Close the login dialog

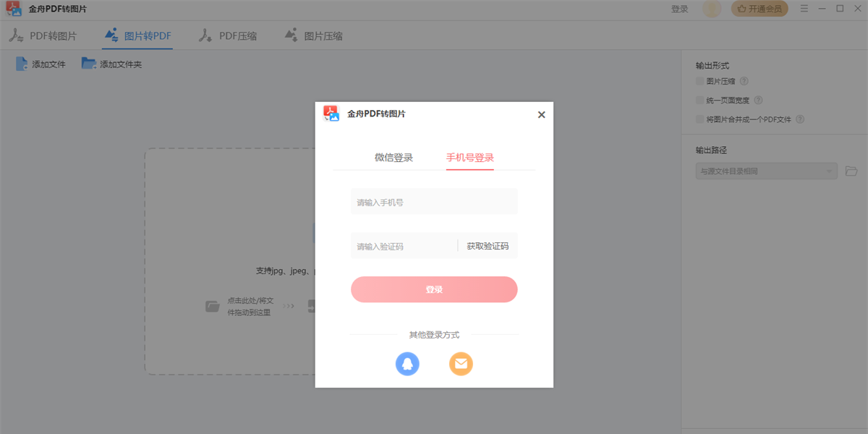(x=541, y=114)
